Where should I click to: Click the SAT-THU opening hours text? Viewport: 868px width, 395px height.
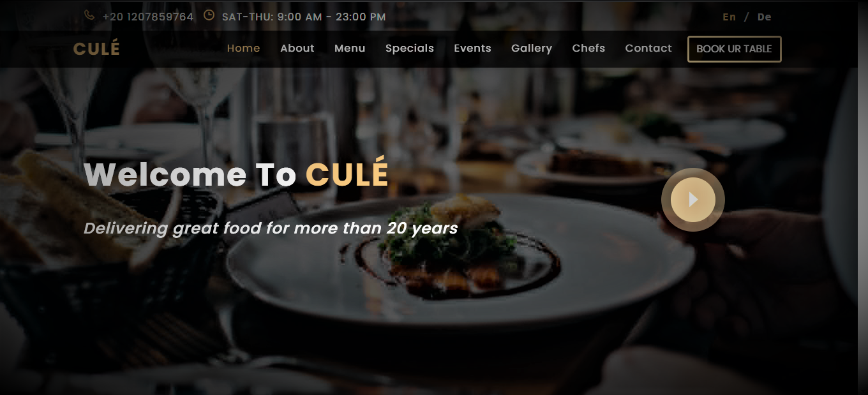[x=304, y=17]
